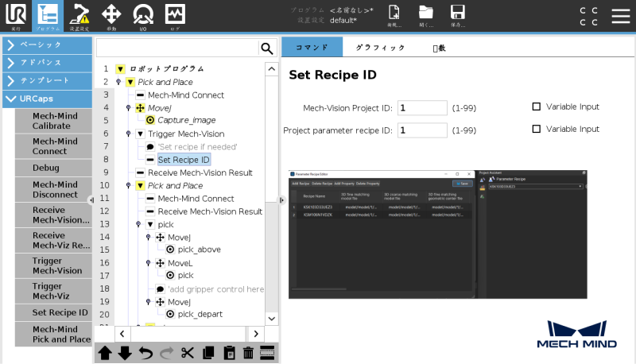
Task: Expand the テンプレート section
Action: coord(48,80)
